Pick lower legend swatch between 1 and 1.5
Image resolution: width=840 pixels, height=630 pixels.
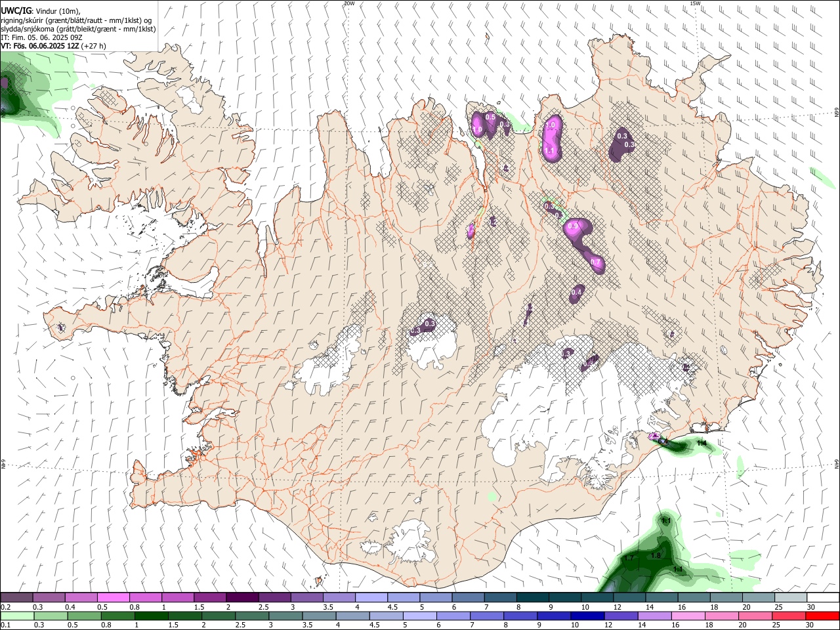151,616
